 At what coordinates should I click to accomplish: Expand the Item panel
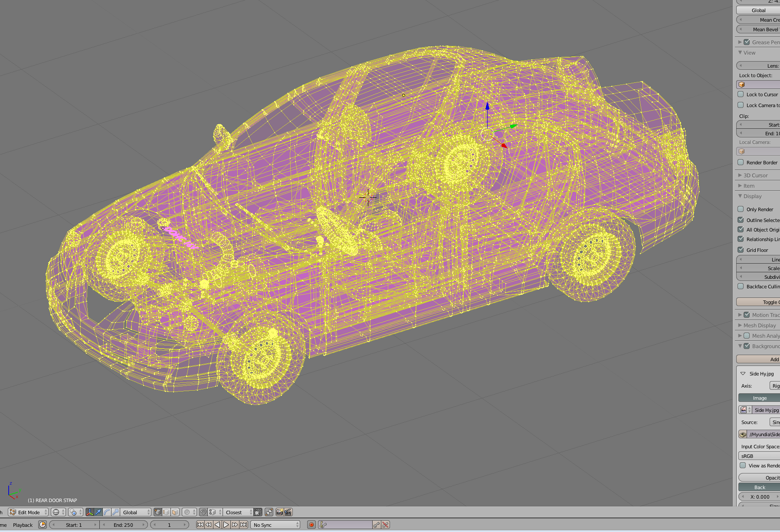point(740,186)
